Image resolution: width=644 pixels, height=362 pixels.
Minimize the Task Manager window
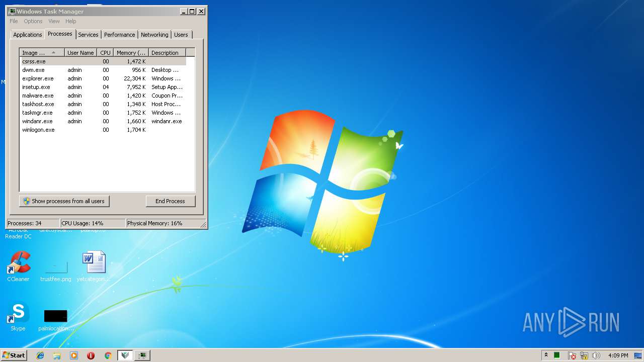tap(184, 11)
